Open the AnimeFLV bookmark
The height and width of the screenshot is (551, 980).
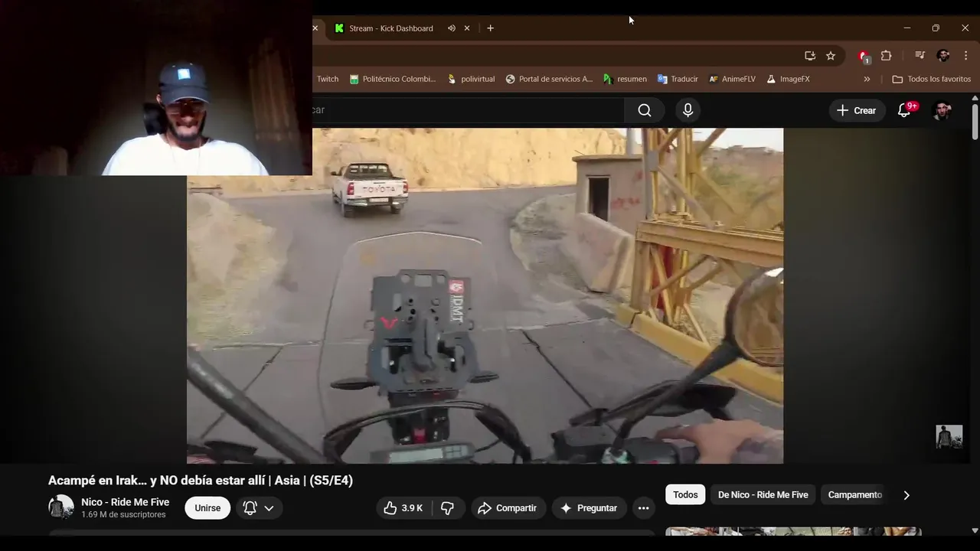point(733,79)
